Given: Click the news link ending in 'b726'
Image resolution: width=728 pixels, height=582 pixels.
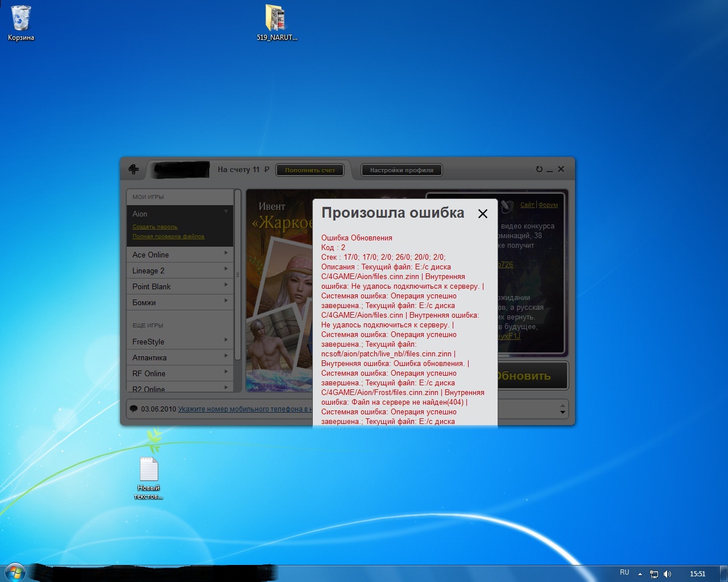Looking at the screenshot, I should [x=505, y=265].
